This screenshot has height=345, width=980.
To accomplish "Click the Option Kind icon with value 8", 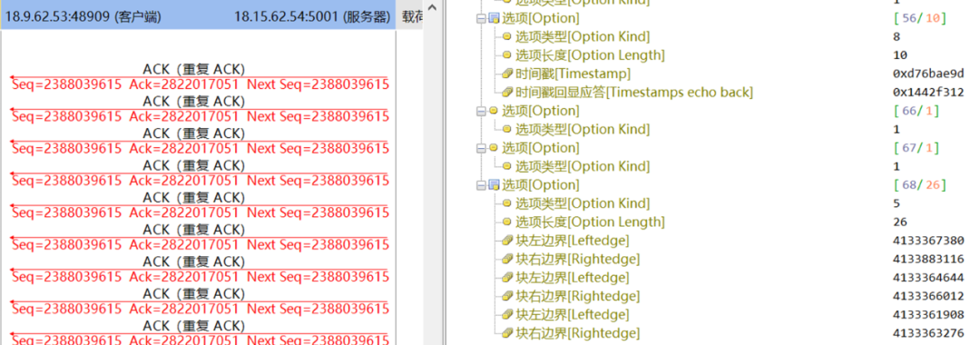I will point(507,37).
